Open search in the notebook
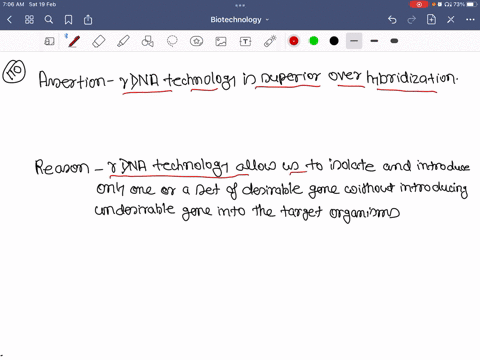480x360 pixels. [49, 20]
